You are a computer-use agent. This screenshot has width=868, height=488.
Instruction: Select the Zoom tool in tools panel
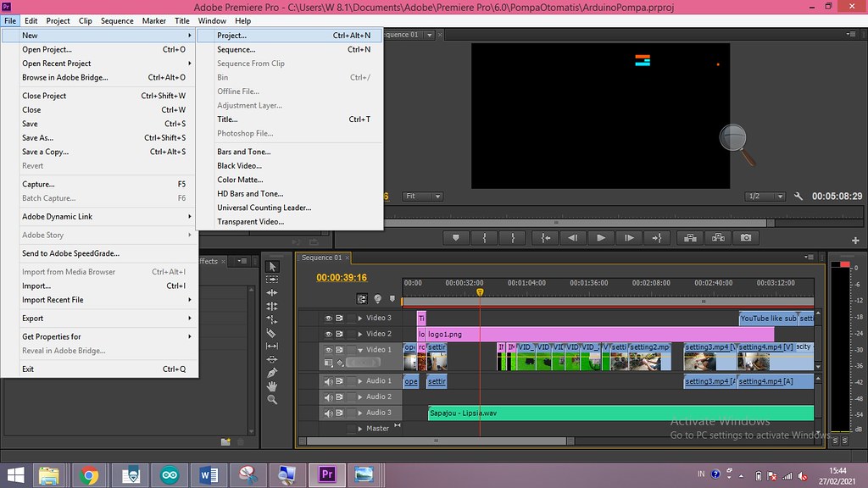coord(272,399)
